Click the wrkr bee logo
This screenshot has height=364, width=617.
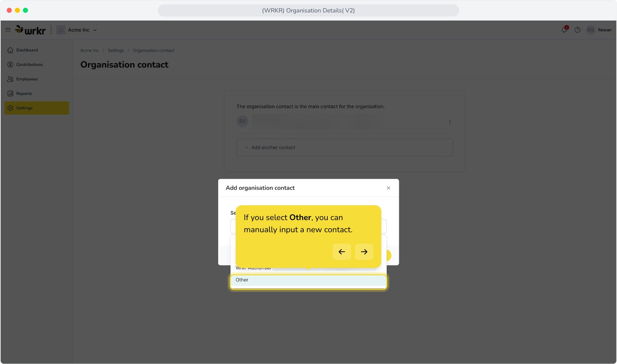[30, 30]
